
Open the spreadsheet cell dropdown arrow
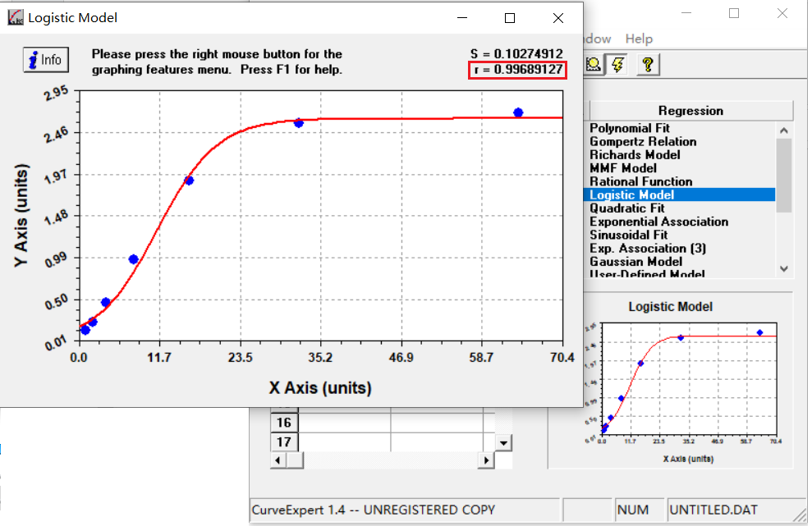coord(502,442)
